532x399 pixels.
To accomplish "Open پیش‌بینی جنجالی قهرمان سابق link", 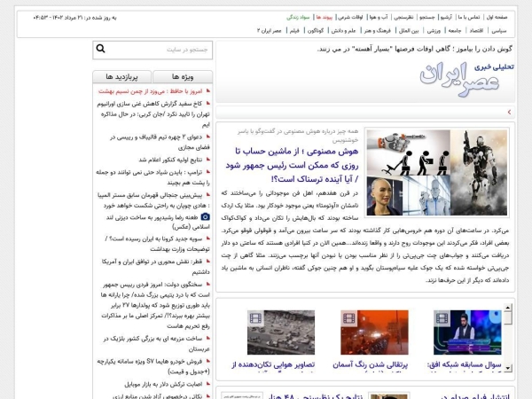I will coord(153,200).
